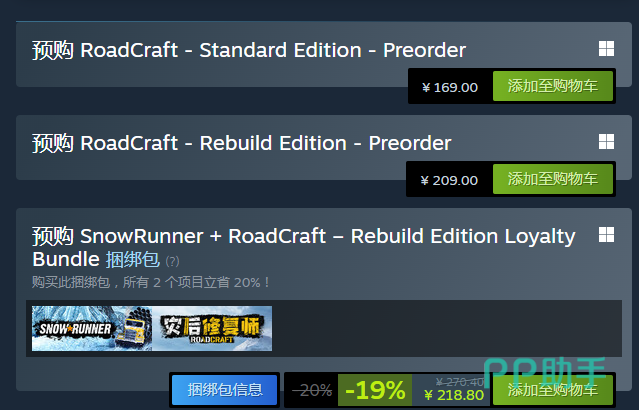Add Loyalty Bundle to cart
This screenshot has height=410, width=639.
pyautogui.click(x=553, y=390)
